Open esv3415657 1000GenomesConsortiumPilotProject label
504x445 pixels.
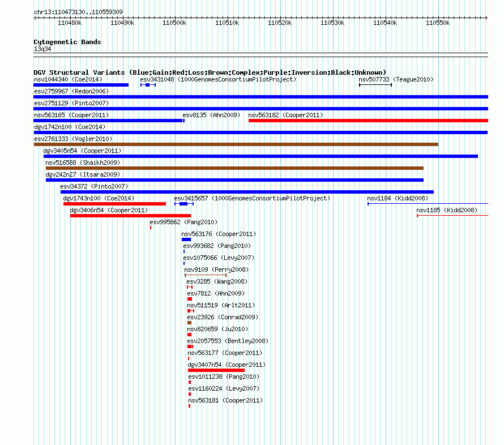252,198
